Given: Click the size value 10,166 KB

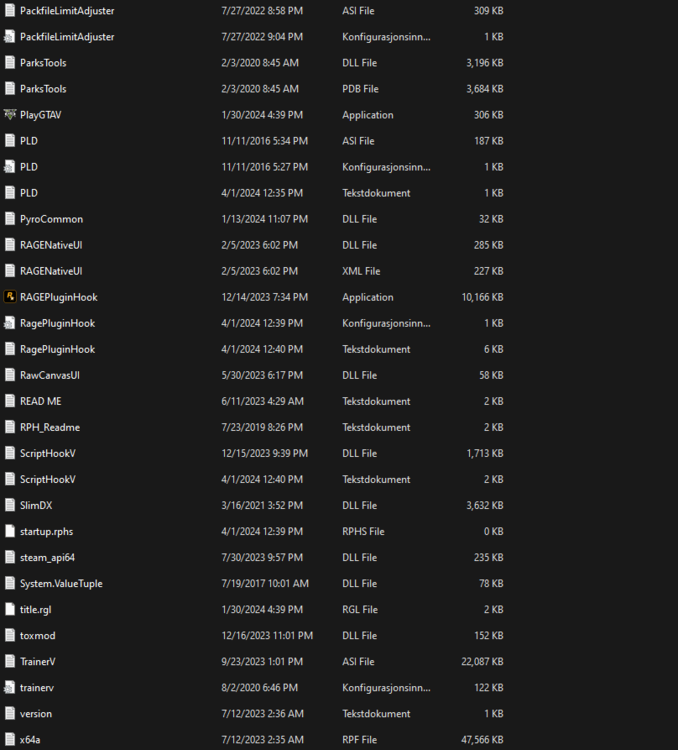Looking at the screenshot, I should [482, 297].
